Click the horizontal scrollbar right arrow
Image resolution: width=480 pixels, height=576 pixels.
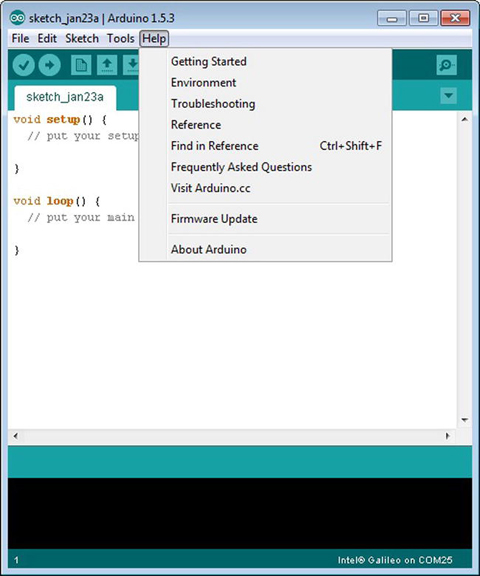pos(447,436)
